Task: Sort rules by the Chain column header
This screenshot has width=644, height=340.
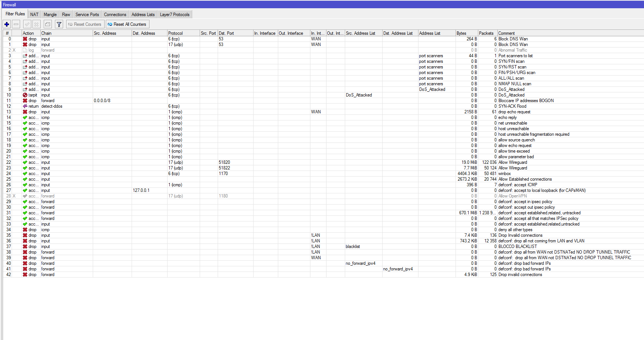Action: pos(67,33)
